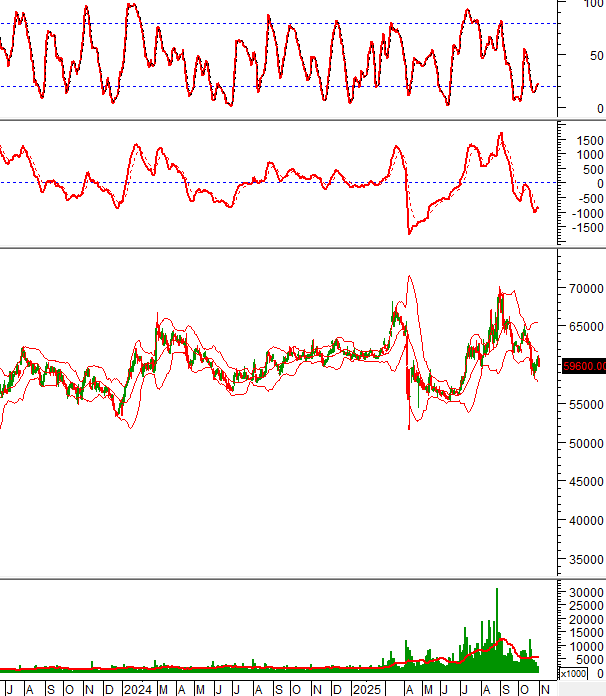Click the 2024 year label on time axis
The width and height of the screenshot is (606, 696).
tap(137, 690)
